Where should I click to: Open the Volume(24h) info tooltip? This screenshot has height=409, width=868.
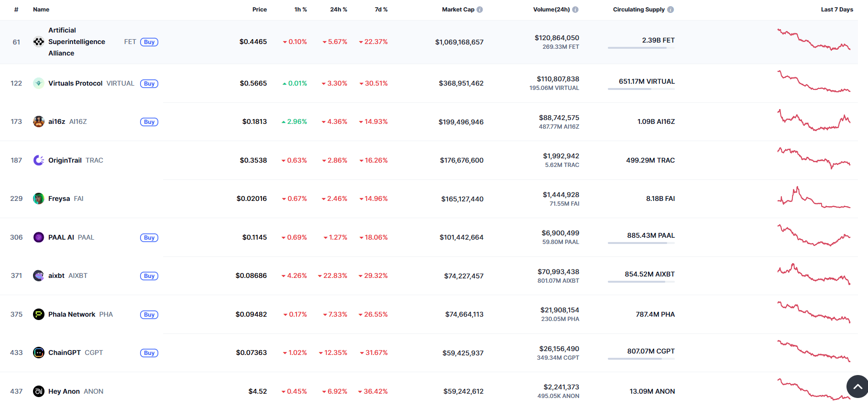[x=576, y=9]
